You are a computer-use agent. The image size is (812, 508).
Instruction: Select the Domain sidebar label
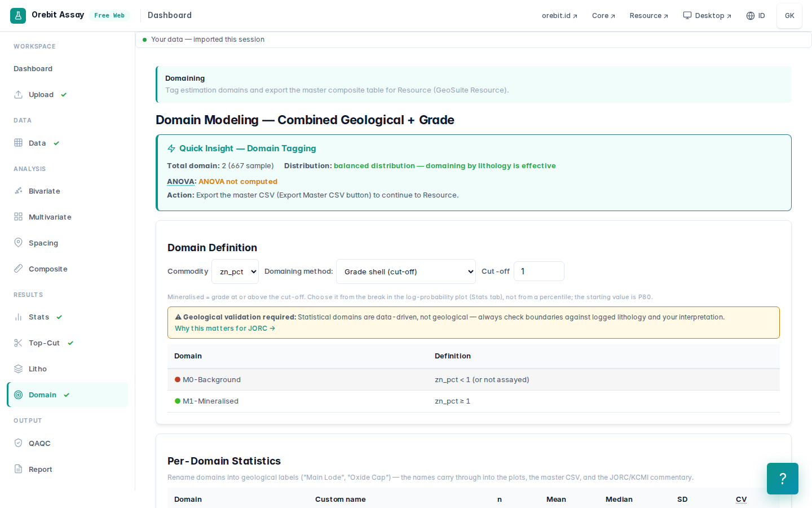(42, 395)
